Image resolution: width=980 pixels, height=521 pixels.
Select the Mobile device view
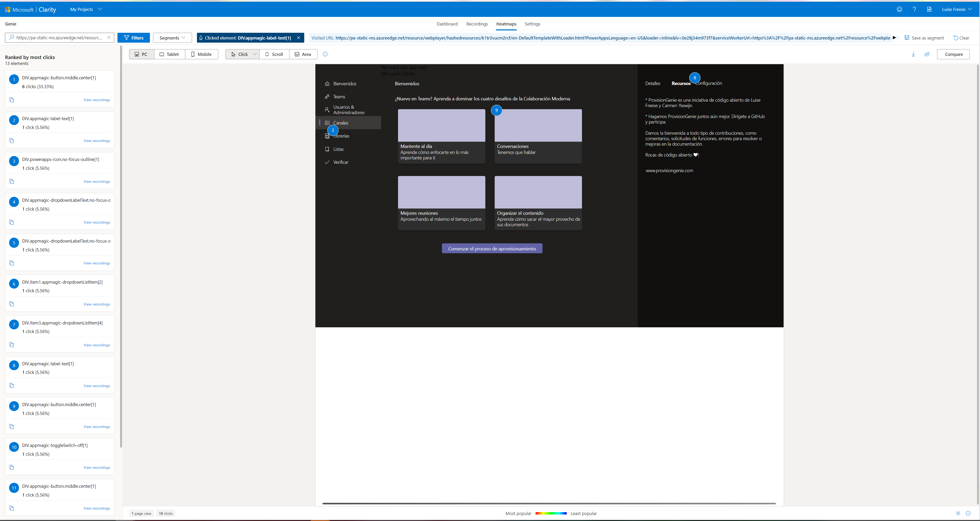pyautogui.click(x=201, y=54)
